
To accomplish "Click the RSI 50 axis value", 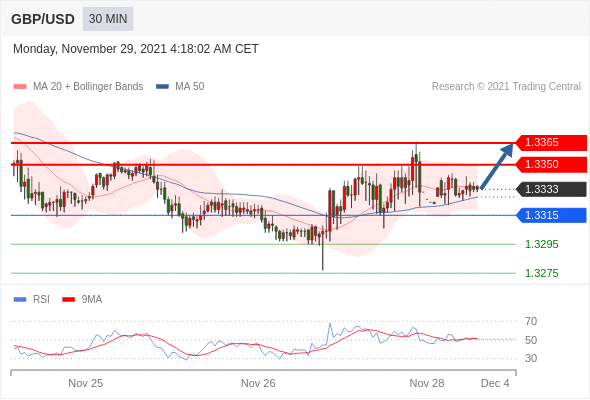I will coord(531,340).
